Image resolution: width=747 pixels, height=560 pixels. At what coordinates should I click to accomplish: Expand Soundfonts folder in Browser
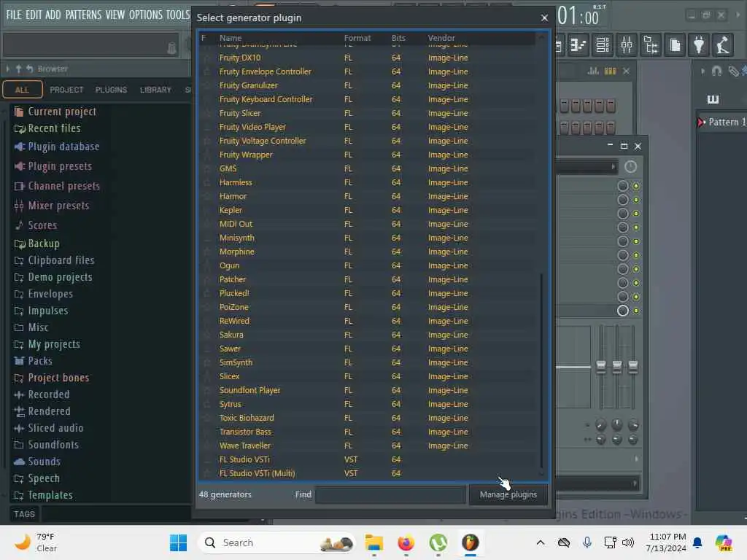[46, 445]
